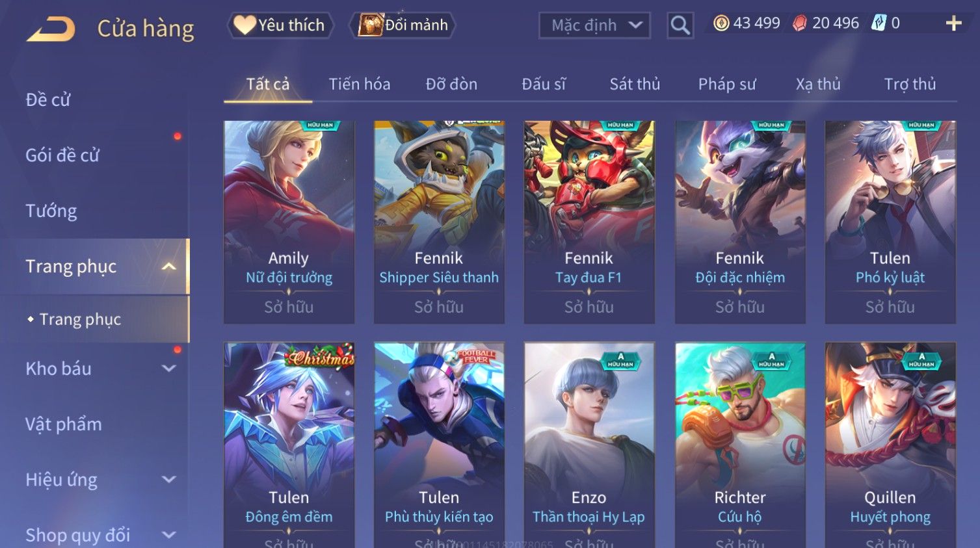Go back using the golden return arrow
This screenshot has width=980, height=548.
click(x=51, y=29)
